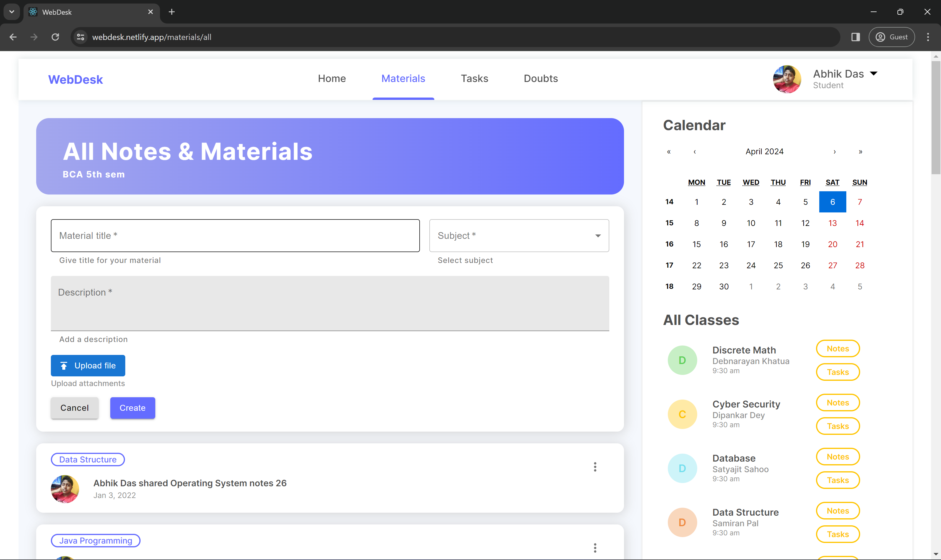The height and width of the screenshot is (560, 941).
Task: Click 'Abhik Das shared Operating System notes 26'
Action: (190, 483)
